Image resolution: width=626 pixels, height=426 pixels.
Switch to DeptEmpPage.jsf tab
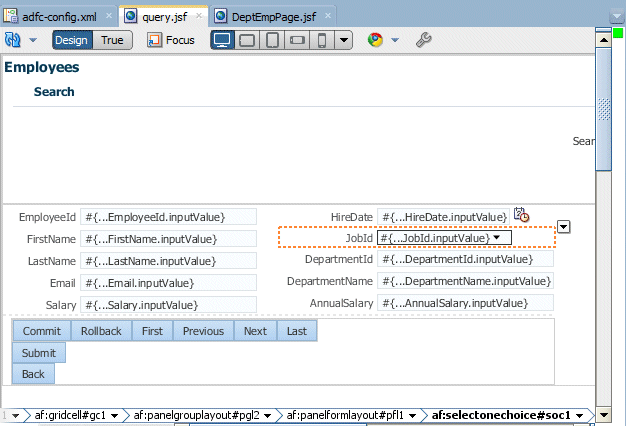click(273, 17)
